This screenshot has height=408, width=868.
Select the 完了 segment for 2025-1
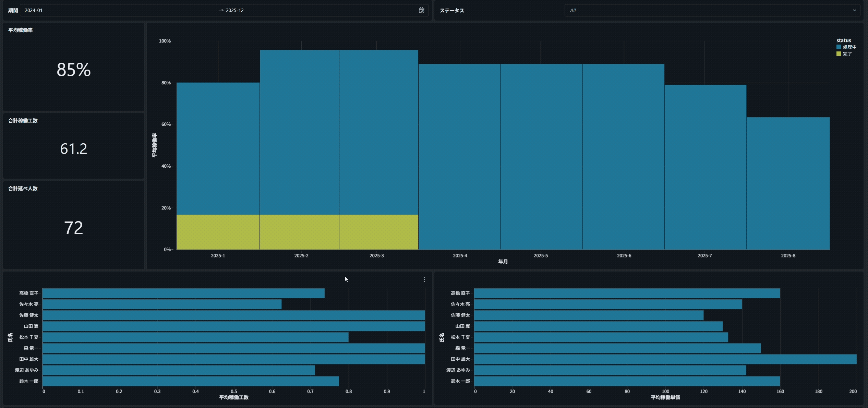coord(218,232)
